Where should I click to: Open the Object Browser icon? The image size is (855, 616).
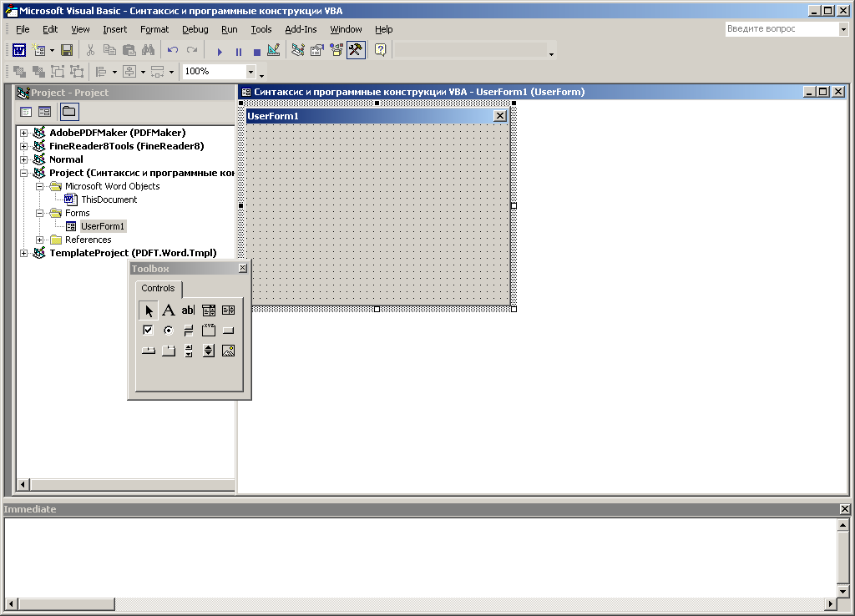[x=336, y=51]
